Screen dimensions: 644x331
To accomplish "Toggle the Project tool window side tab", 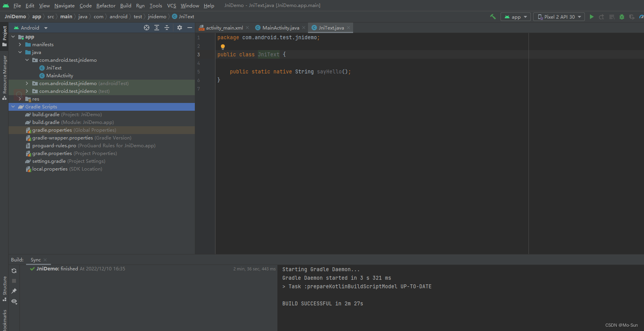I will coord(4,36).
